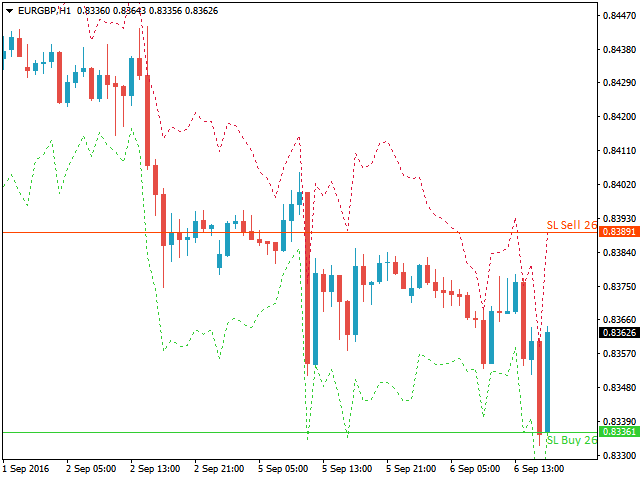Viewport: 640px width, 480px height.
Task: Click the 2 Sep 05:00 time label
Action: click(x=91, y=469)
